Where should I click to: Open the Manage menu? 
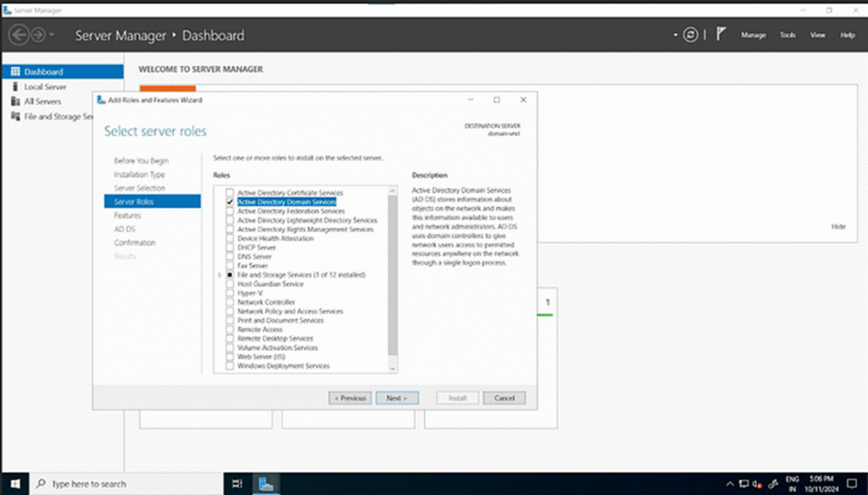click(753, 36)
